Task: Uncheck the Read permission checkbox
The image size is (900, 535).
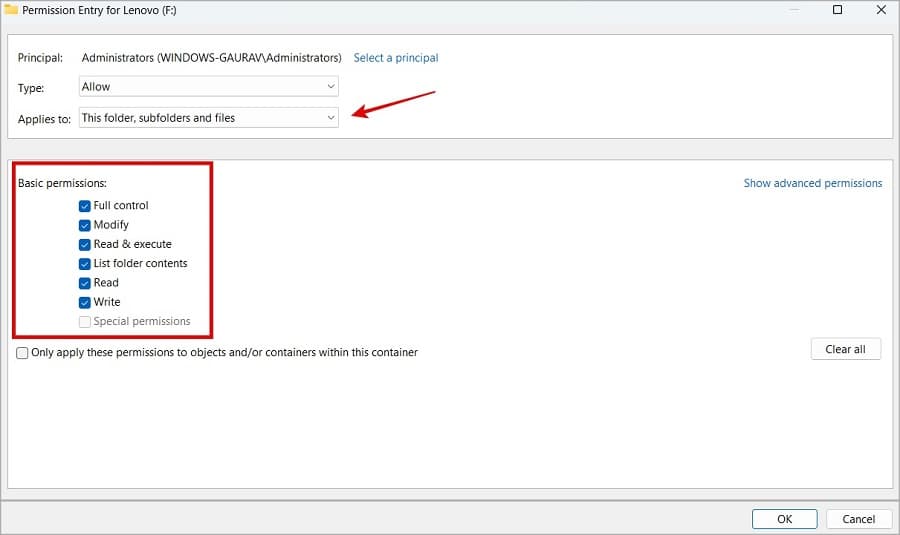Action: point(85,283)
